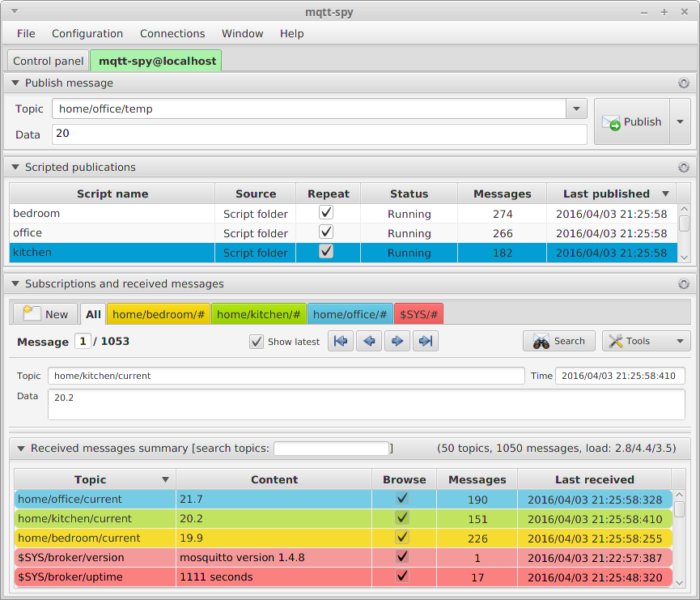The width and height of the screenshot is (700, 600).
Task: Collapse Received messages summary section
Action: coord(21,449)
